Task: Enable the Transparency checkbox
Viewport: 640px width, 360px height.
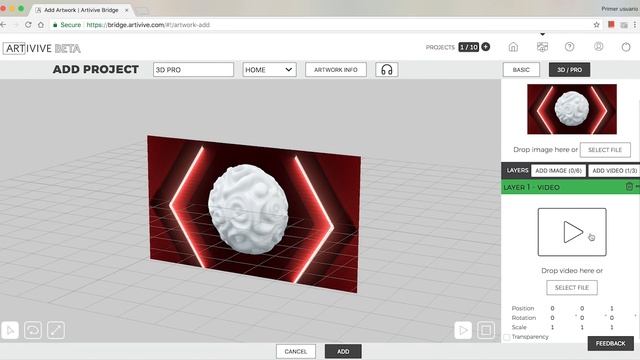Action: click(x=507, y=337)
